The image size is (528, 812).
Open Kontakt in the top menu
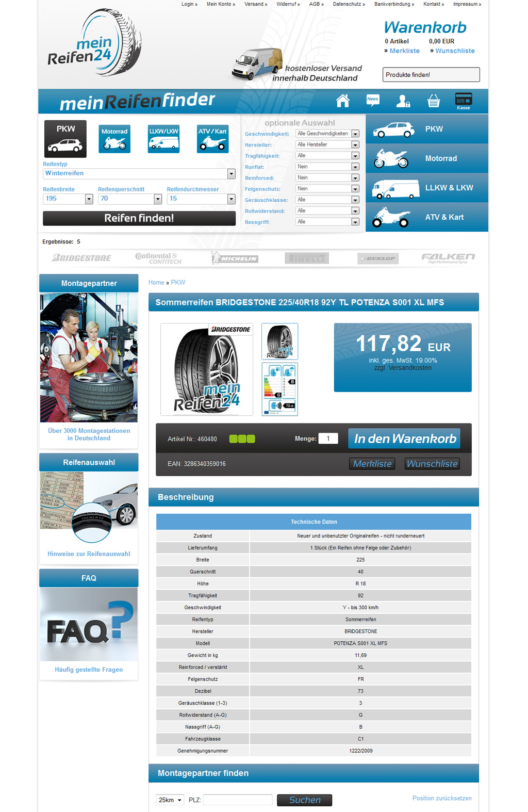[434, 4]
